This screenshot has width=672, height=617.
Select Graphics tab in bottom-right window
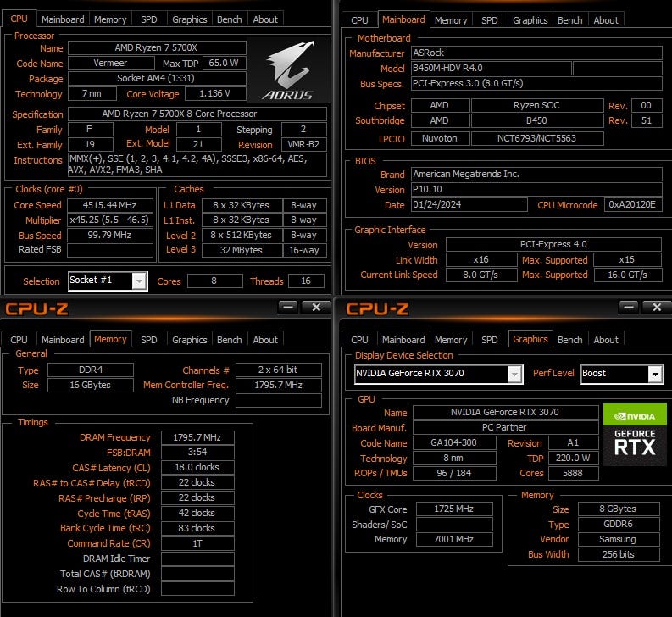pos(530,339)
